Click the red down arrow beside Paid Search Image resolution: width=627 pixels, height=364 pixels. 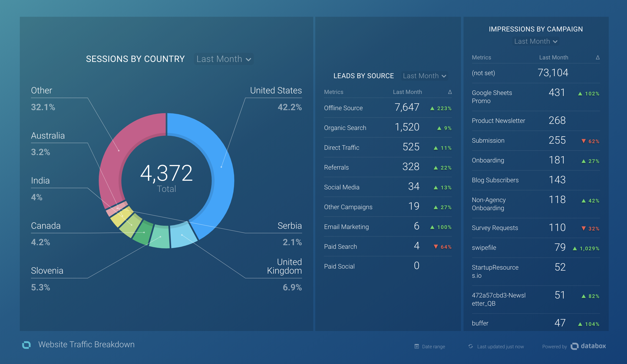(x=436, y=246)
